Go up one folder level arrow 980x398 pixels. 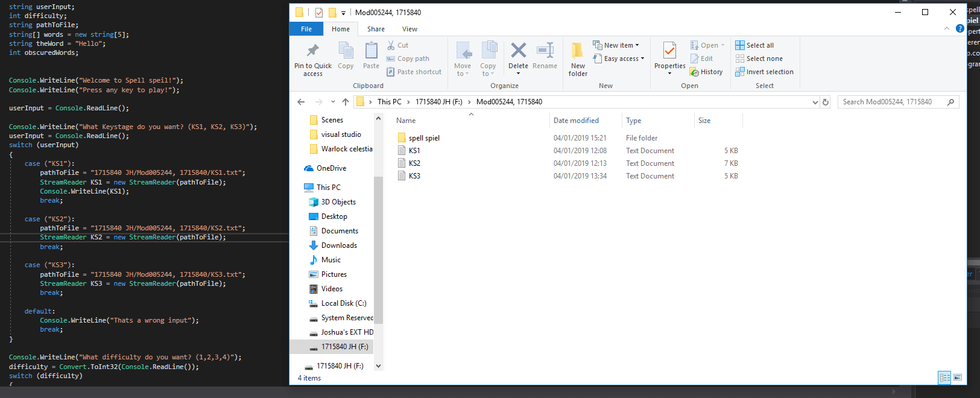coord(346,102)
